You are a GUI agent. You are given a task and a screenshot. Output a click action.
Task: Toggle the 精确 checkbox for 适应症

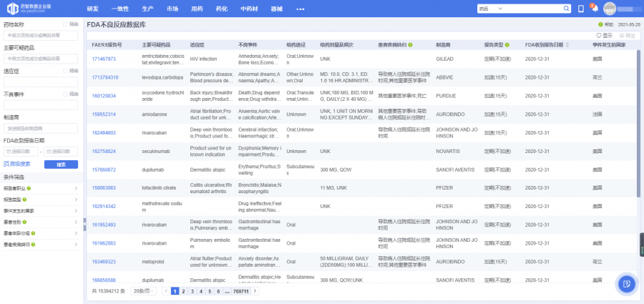(65, 71)
